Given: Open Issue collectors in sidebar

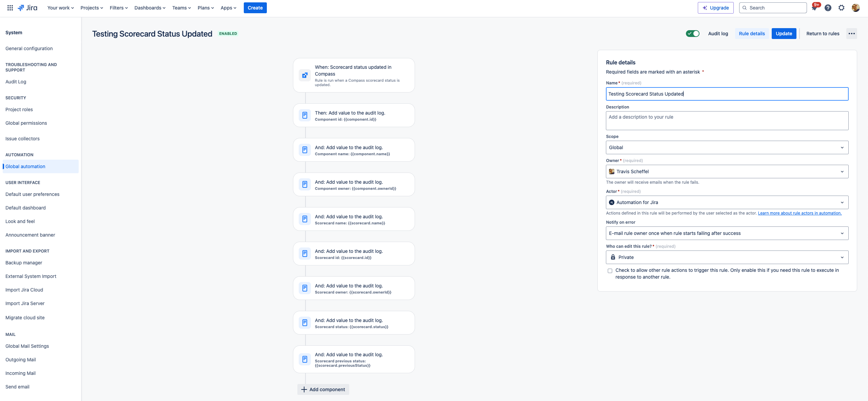Looking at the screenshot, I should pyautogui.click(x=23, y=139).
